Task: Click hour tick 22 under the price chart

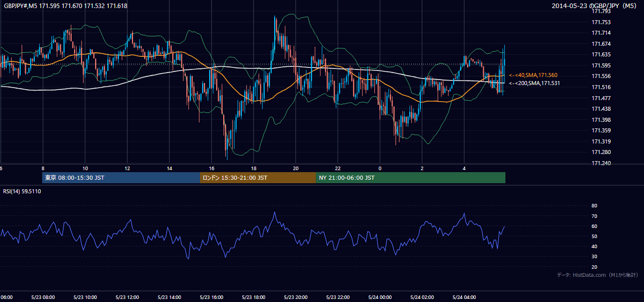Action: (x=338, y=168)
